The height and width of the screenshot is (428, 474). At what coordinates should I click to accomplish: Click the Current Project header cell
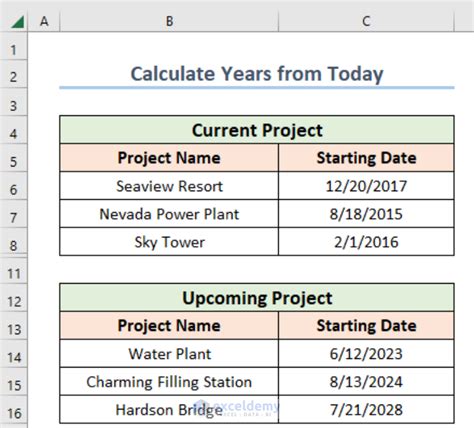257,130
